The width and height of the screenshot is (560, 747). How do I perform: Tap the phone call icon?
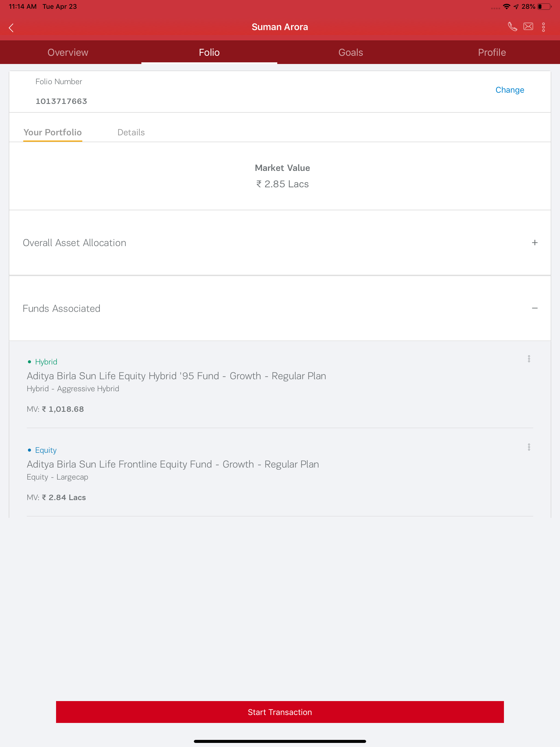point(512,27)
